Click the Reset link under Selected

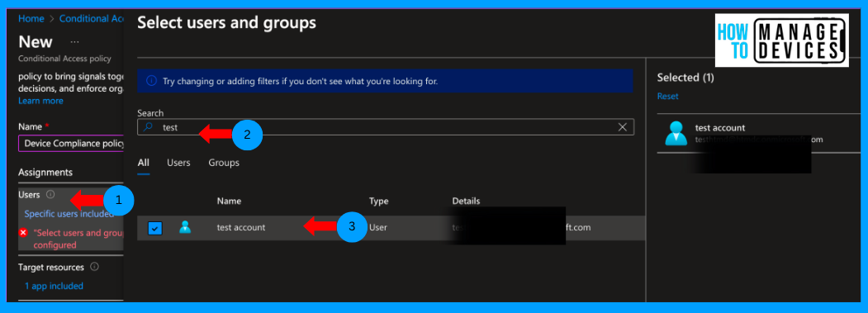[x=667, y=97]
